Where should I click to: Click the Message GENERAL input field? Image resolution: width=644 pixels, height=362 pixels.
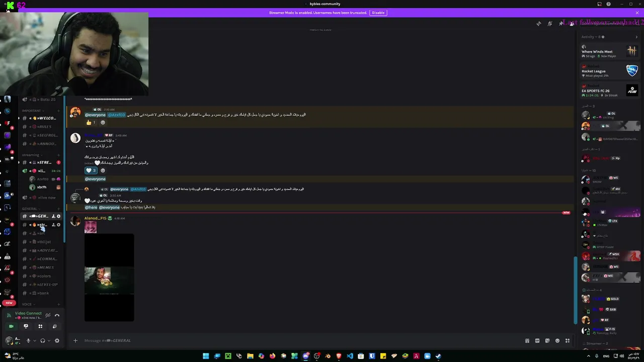[302, 340]
